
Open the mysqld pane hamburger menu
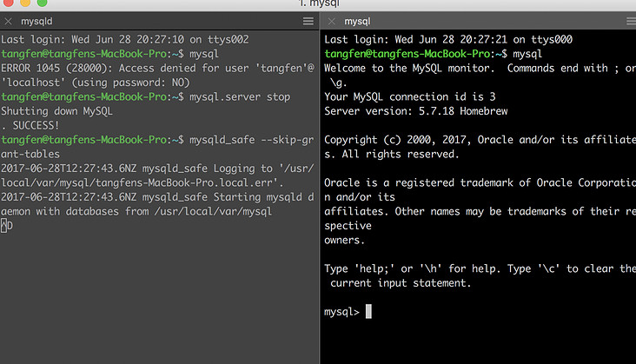click(308, 21)
